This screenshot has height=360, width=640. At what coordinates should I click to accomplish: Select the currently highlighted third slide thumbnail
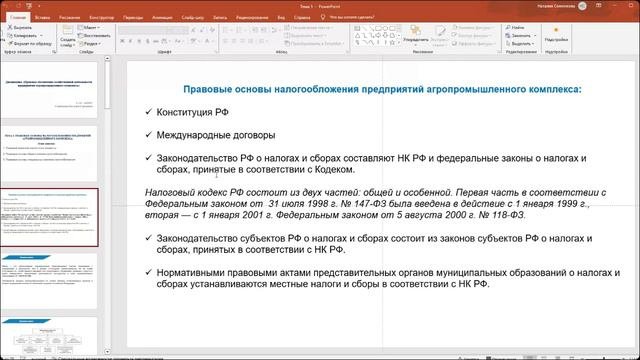click(49, 217)
